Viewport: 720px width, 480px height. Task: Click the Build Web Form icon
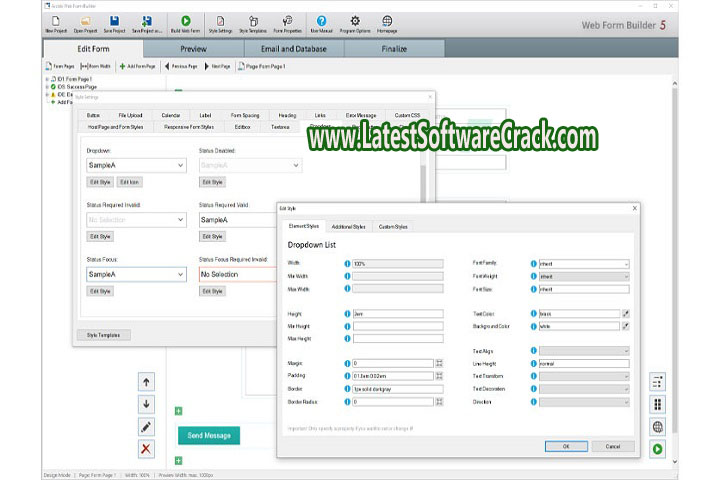(185, 22)
